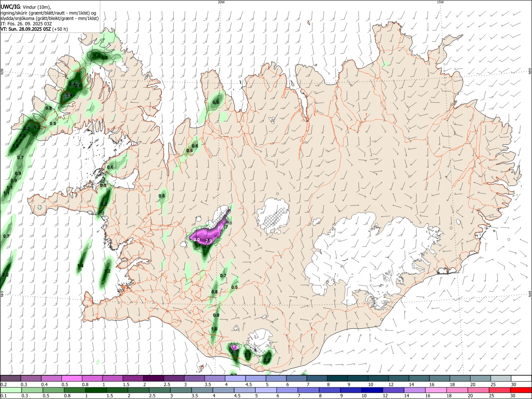Click the 0.4 label on the legend

[x=44, y=384]
